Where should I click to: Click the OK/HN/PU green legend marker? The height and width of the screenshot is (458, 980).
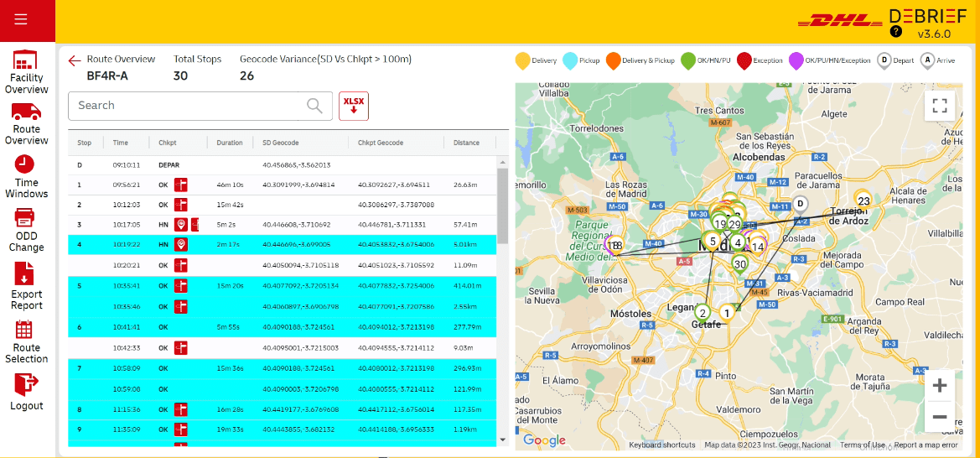[x=688, y=60]
